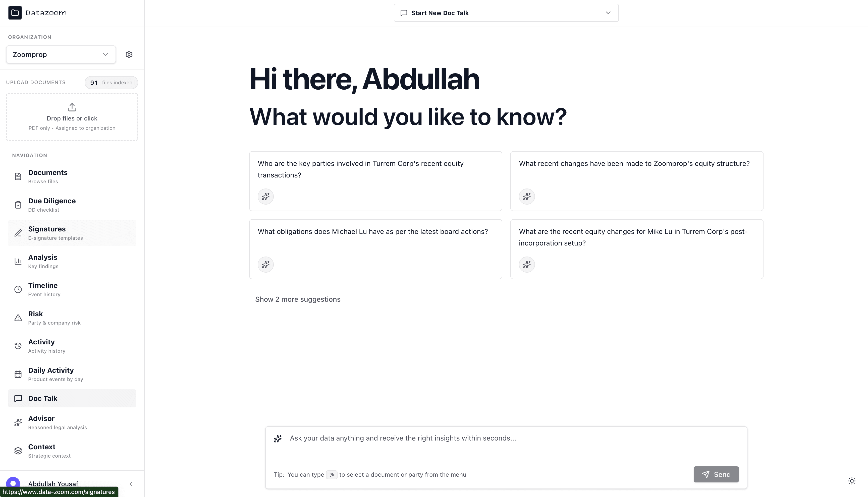Viewport: 868px width, 497px height.
Task: Click the organization settings gear icon
Action: coord(129,55)
